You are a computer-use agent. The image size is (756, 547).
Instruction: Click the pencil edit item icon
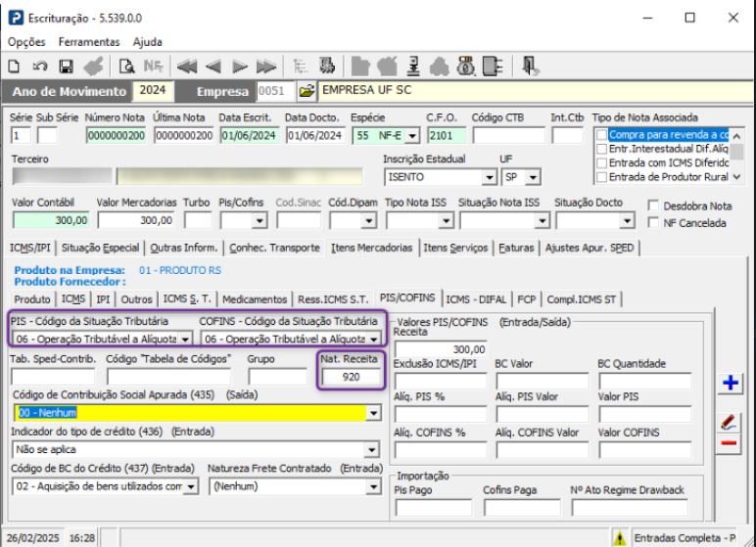(729, 422)
